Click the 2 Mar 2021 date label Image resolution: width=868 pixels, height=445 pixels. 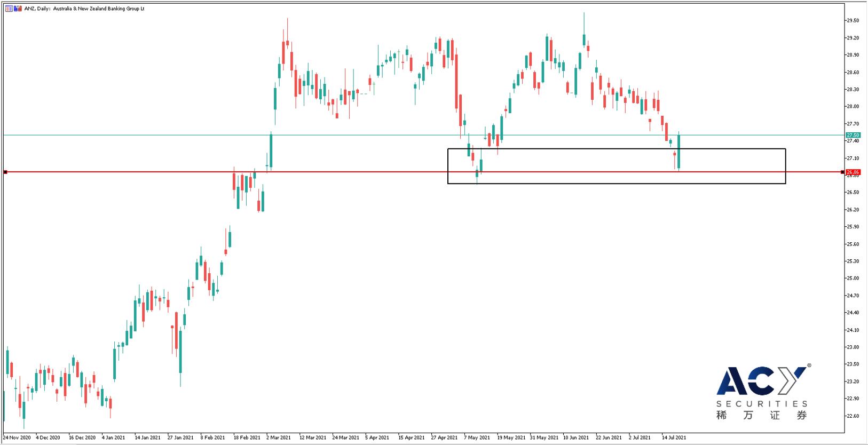pos(279,438)
